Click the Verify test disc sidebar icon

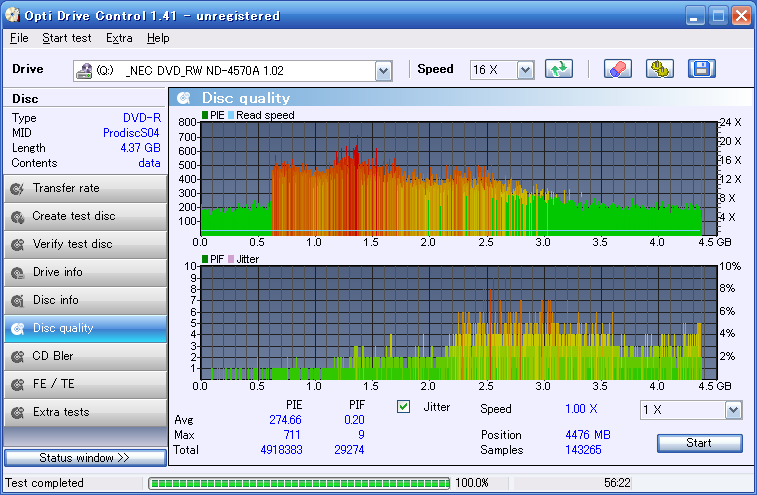coord(17,244)
